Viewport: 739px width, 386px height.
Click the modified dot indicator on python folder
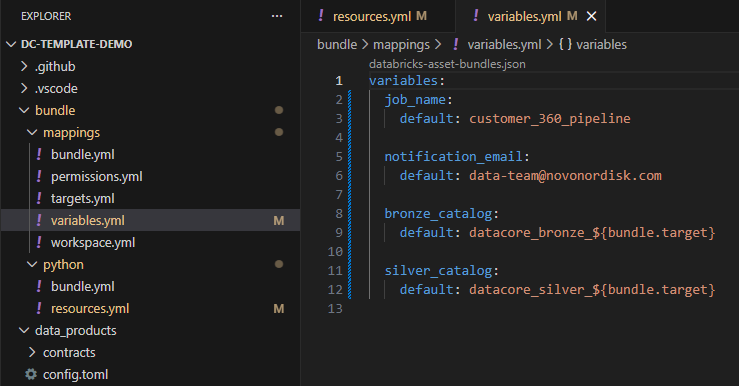(x=279, y=264)
